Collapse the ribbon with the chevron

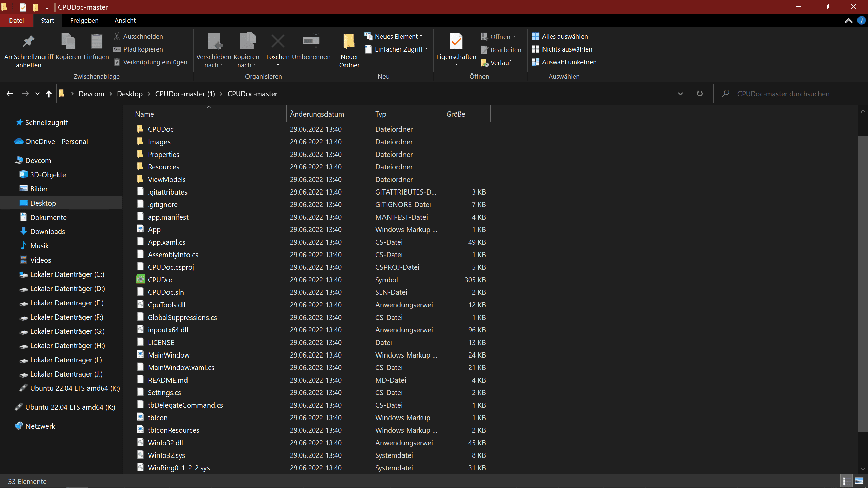(848, 21)
